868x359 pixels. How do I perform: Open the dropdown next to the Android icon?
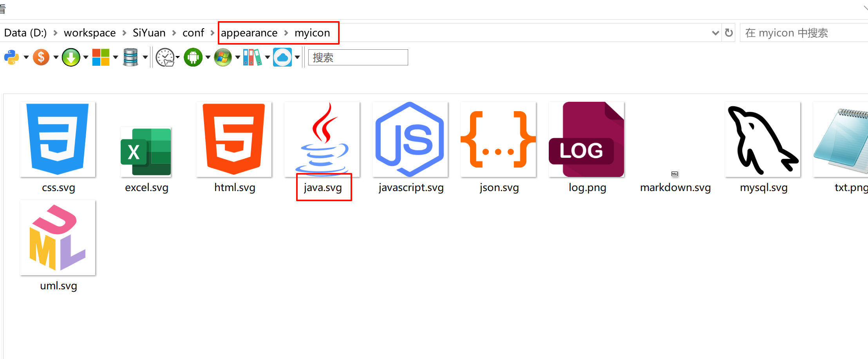click(x=208, y=58)
